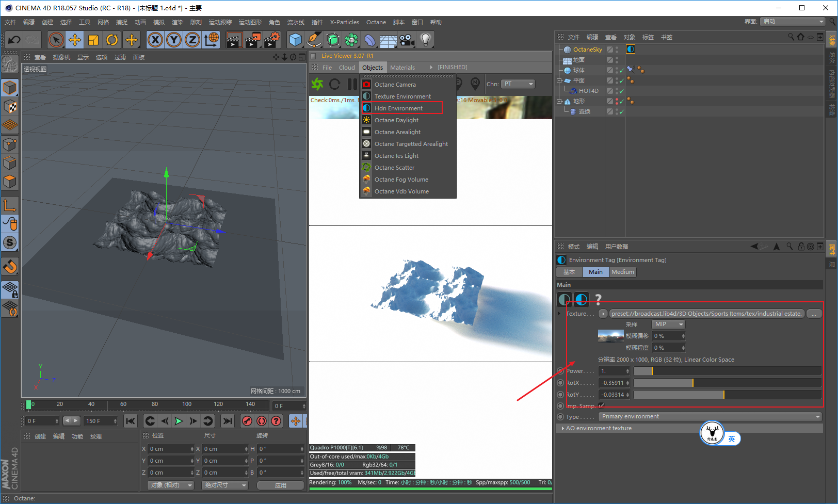The image size is (838, 504).
Task: Adjust the Power slider
Action: (727, 371)
